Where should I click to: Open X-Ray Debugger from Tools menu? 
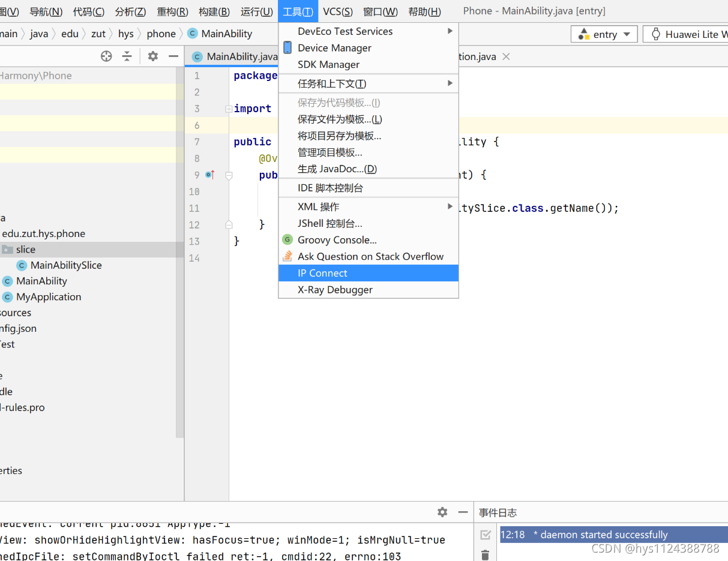click(369, 290)
